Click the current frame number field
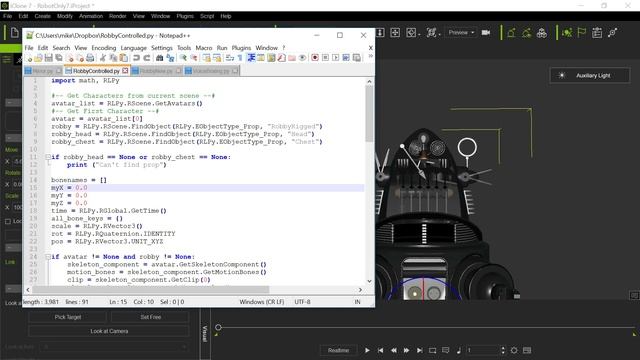 483,350
